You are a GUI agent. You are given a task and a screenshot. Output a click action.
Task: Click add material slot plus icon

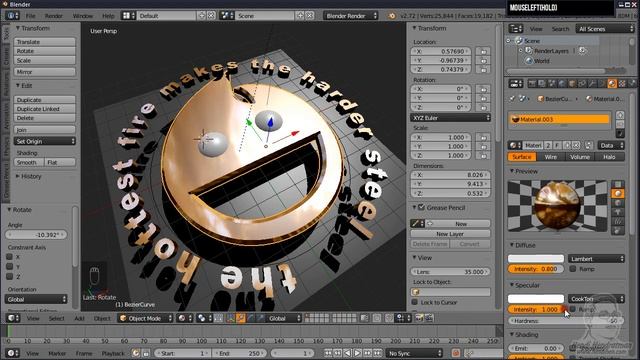click(x=620, y=115)
